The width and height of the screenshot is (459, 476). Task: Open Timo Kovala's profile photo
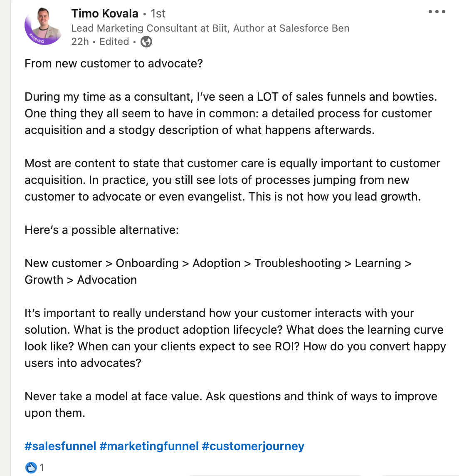[43, 26]
